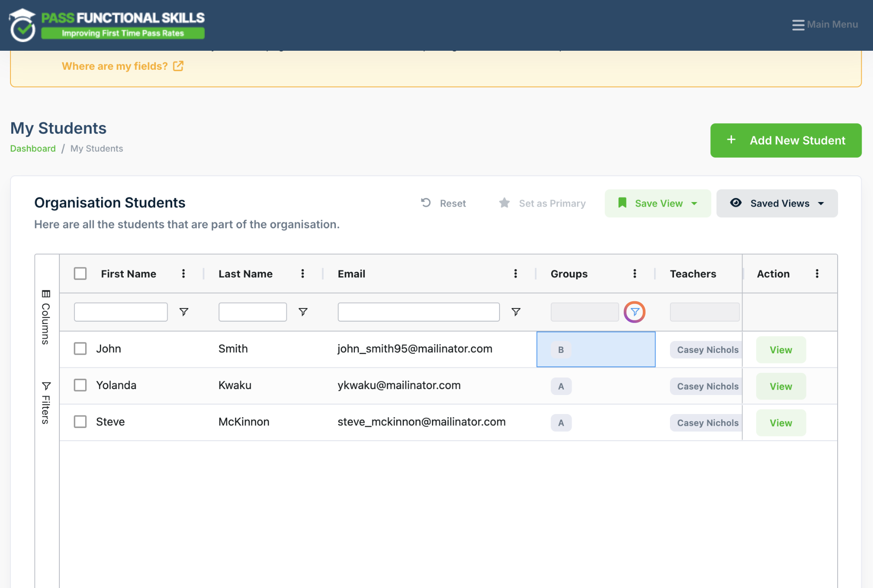Image resolution: width=873 pixels, height=588 pixels.
Task: Open the First Name column options menu
Action: 183,274
